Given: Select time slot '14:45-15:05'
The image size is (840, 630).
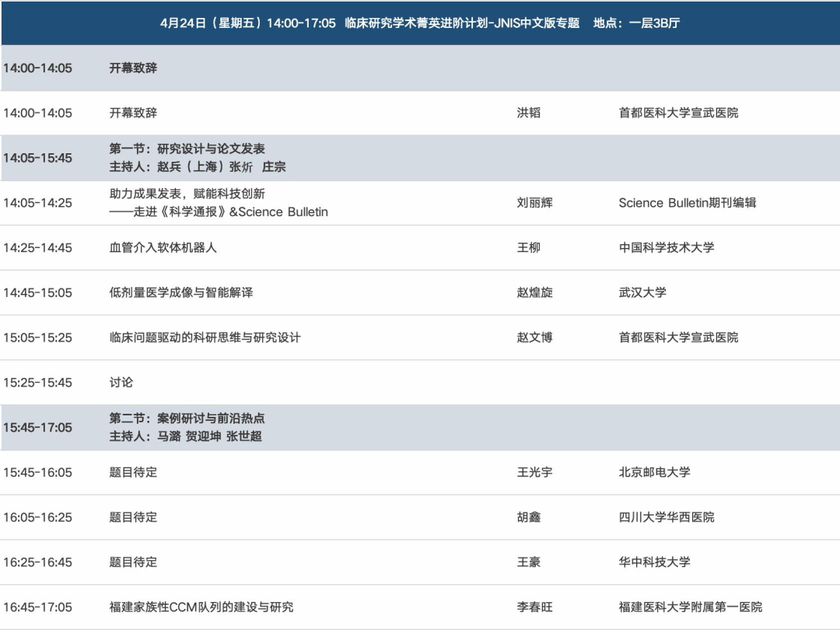Looking at the screenshot, I should 37,292.
